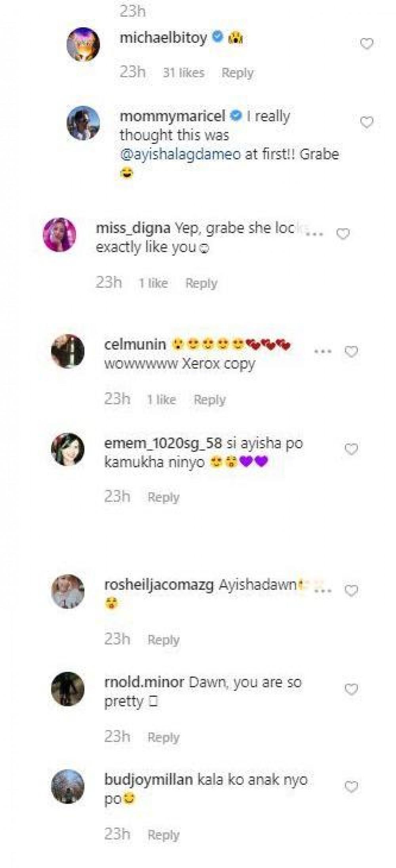Open mommymaricel's profile picture
The image size is (396, 868).
(83, 123)
